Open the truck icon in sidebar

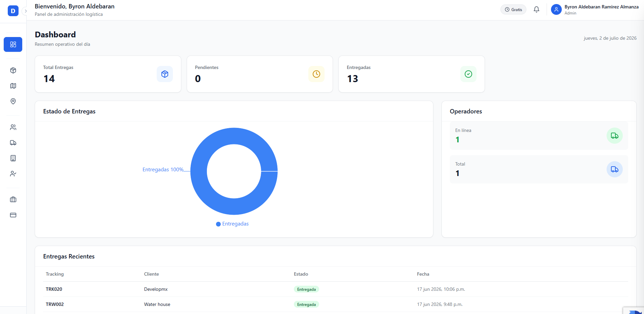[13, 143]
